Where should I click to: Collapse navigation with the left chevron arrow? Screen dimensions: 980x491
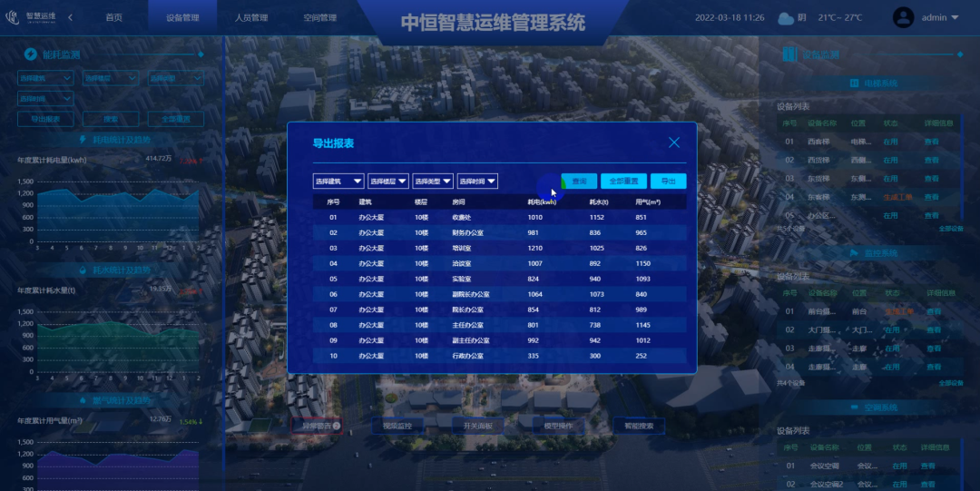point(70,17)
